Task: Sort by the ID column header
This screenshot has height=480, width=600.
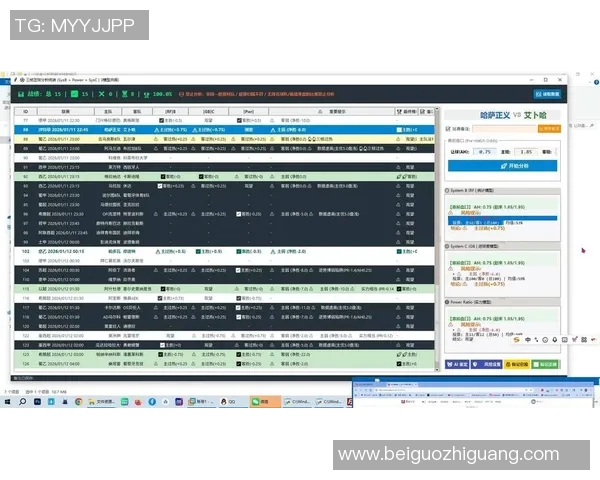Action: 26,111
